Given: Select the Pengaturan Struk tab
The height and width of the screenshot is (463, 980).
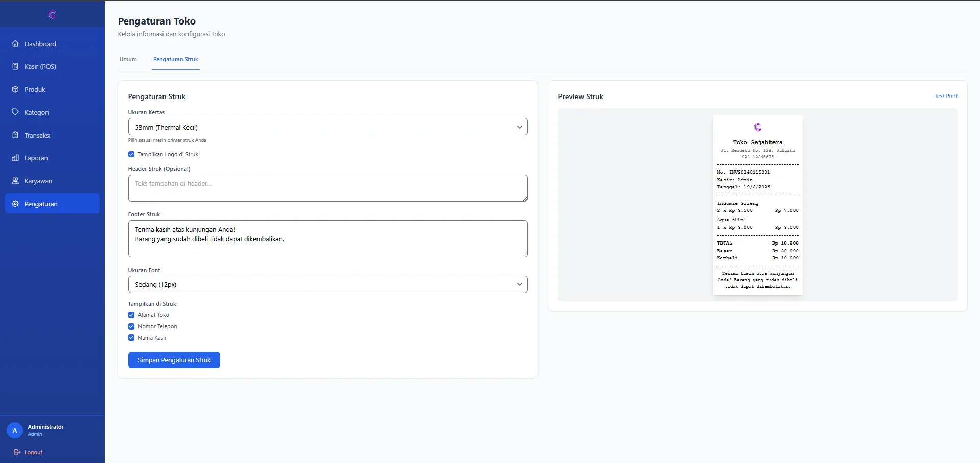Looking at the screenshot, I should coord(175,59).
